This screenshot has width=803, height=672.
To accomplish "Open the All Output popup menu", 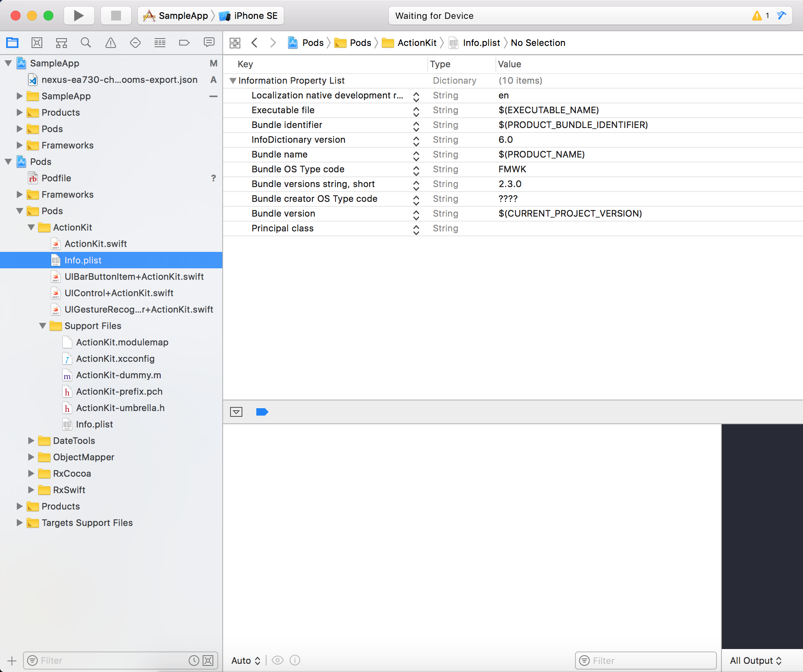I will coord(755,661).
